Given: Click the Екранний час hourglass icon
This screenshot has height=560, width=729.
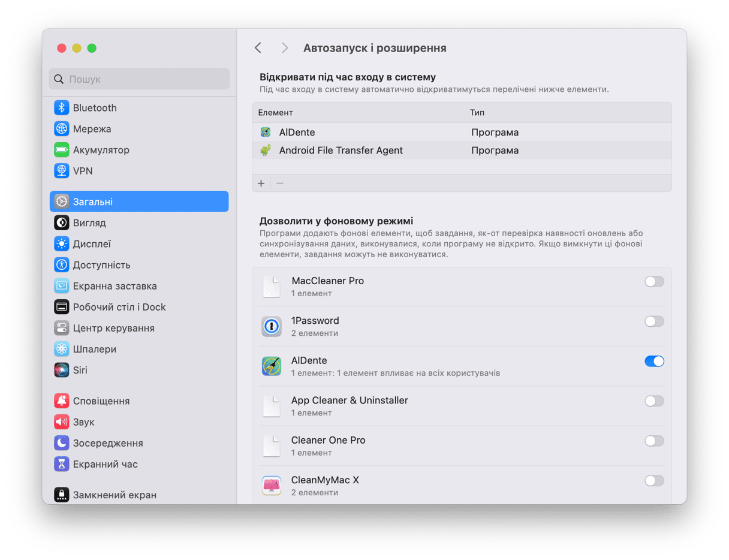Looking at the screenshot, I should (62, 464).
